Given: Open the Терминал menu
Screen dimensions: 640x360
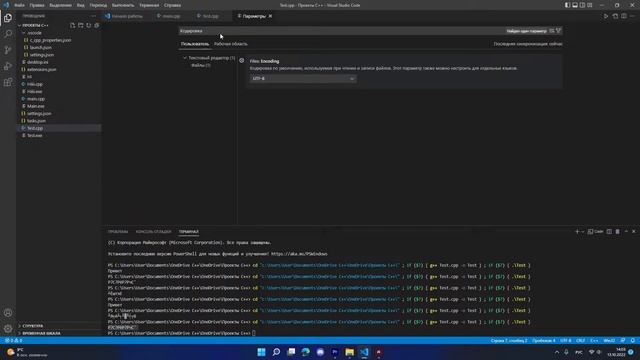Looking at the screenshot, I should pyautogui.click(x=149, y=5).
